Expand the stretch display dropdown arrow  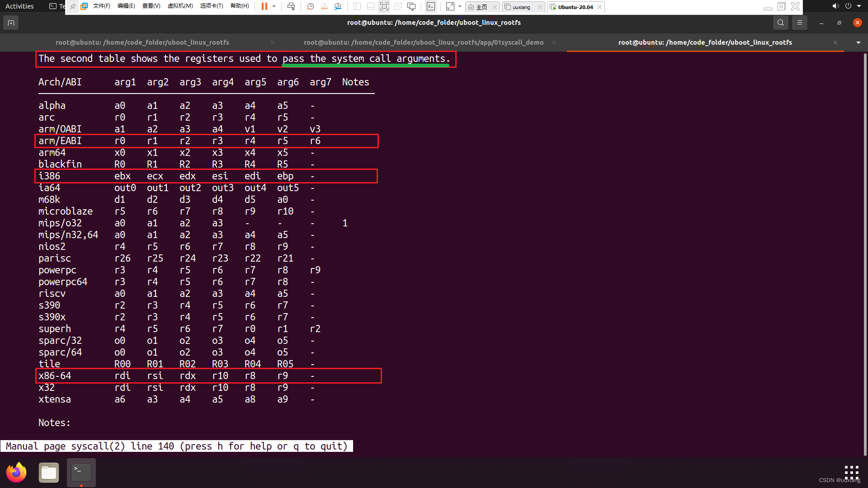460,7
